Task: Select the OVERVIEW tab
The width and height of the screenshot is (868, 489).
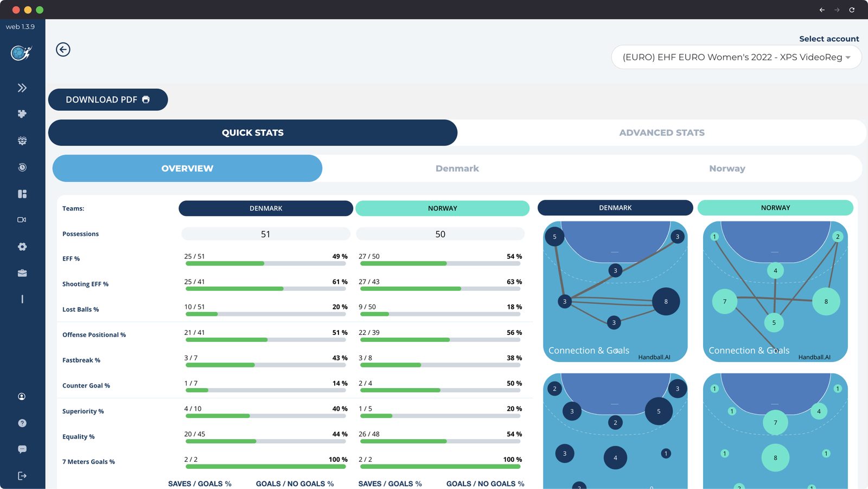Action: pyautogui.click(x=187, y=168)
